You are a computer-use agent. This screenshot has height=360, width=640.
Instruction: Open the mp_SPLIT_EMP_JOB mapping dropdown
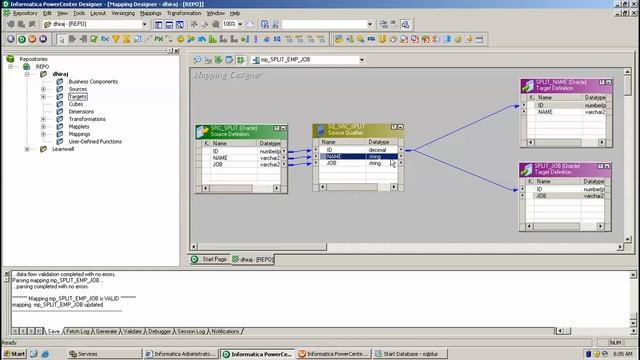[x=362, y=60]
